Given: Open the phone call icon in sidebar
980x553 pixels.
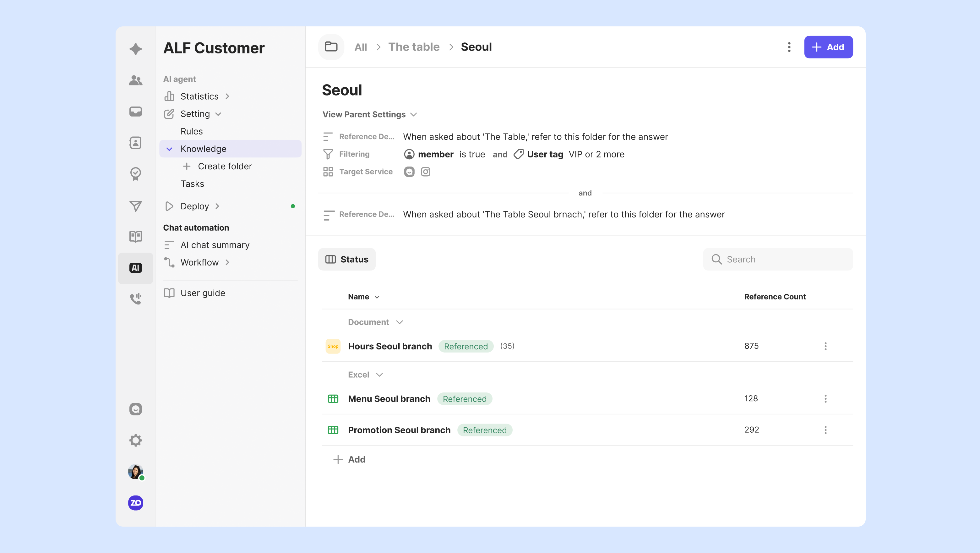Looking at the screenshot, I should (135, 299).
